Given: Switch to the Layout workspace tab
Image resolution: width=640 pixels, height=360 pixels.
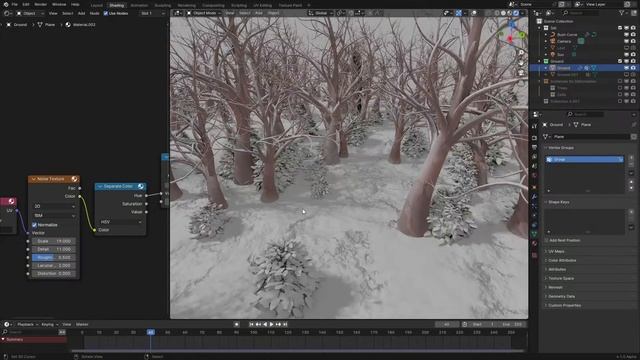Looking at the screenshot, I should coord(96,5).
